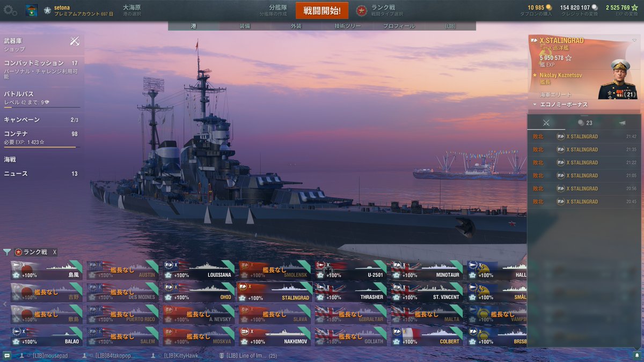Image resolution: width=644 pixels, height=362 pixels.
Task: Select the U-2501 submarine card
Action: [x=350, y=270]
